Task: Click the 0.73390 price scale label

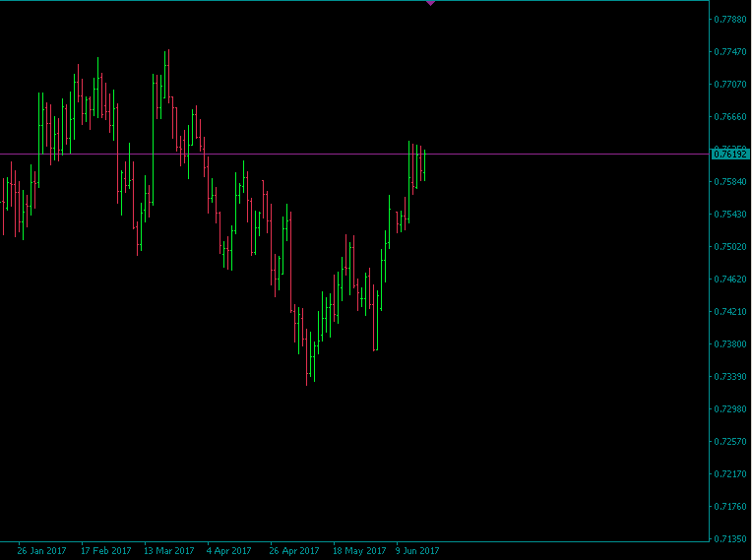Action: click(x=730, y=377)
